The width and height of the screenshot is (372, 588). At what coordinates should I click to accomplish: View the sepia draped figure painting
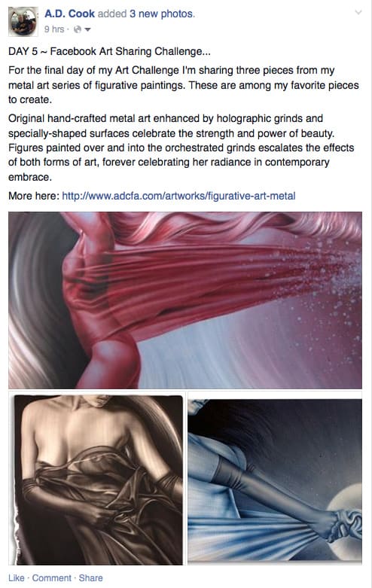[x=96, y=478]
